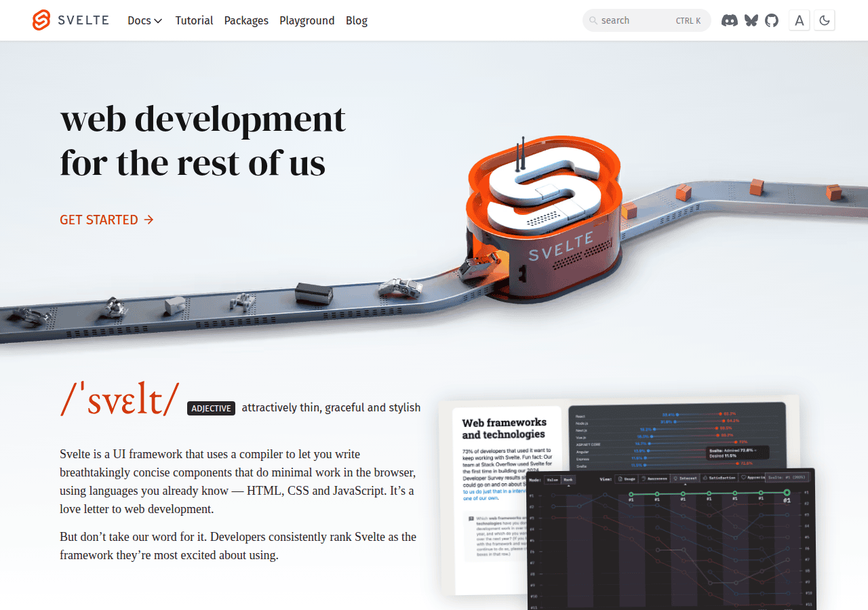Focus the search field

coord(646,20)
